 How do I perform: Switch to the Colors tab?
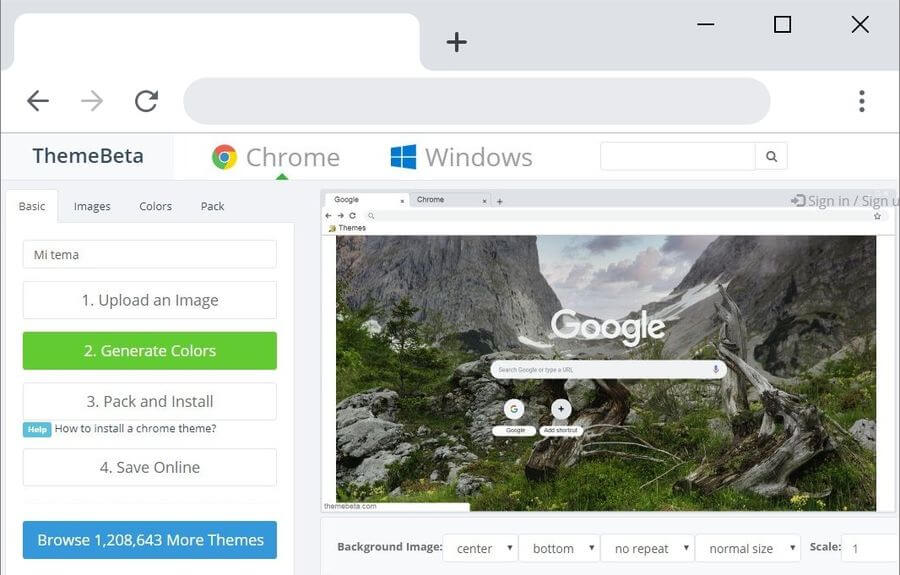click(x=156, y=206)
